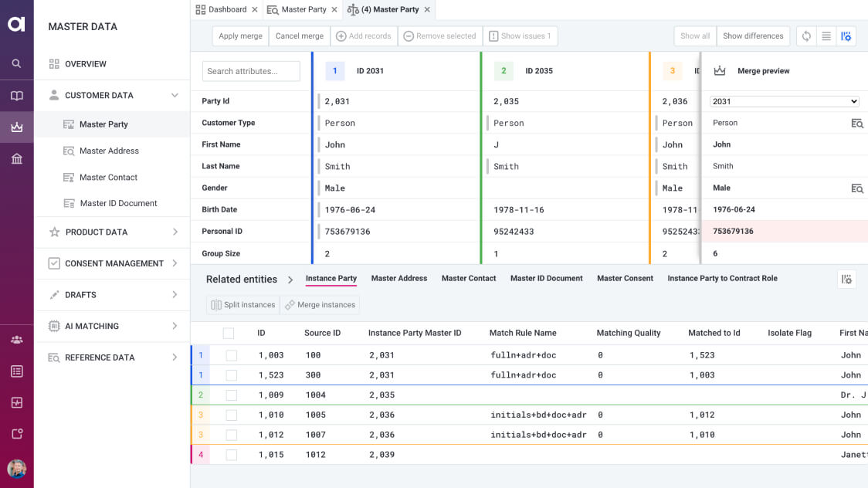Viewport: 868px width, 488px height.
Task: Open the column configuration gear icon
Action: (x=846, y=36)
